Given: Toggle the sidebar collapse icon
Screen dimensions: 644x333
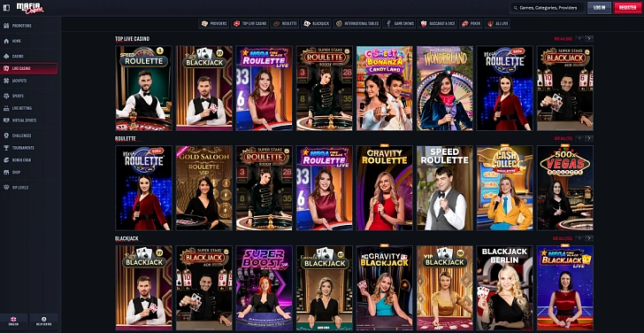Looking at the screenshot, I should coord(6,7).
